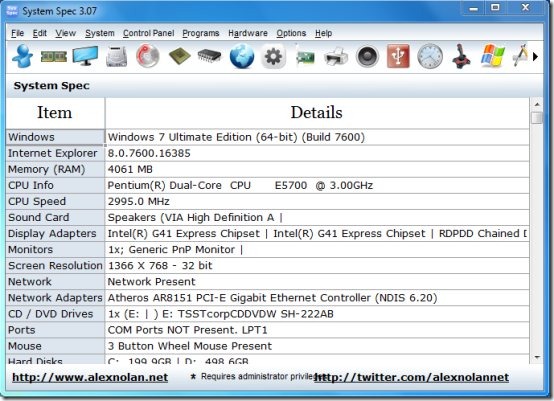Open the Programs menu

(x=201, y=33)
